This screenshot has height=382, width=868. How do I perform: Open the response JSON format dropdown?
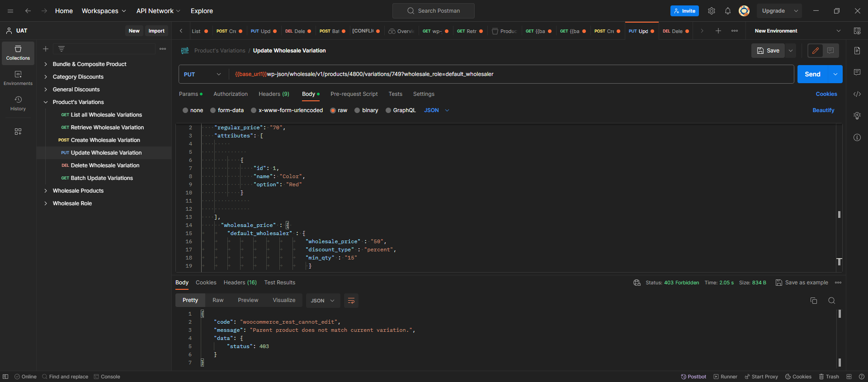(x=323, y=301)
